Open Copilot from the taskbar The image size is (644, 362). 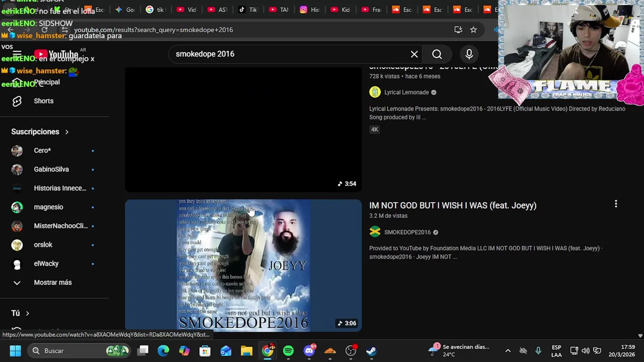pyautogui.click(x=184, y=350)
